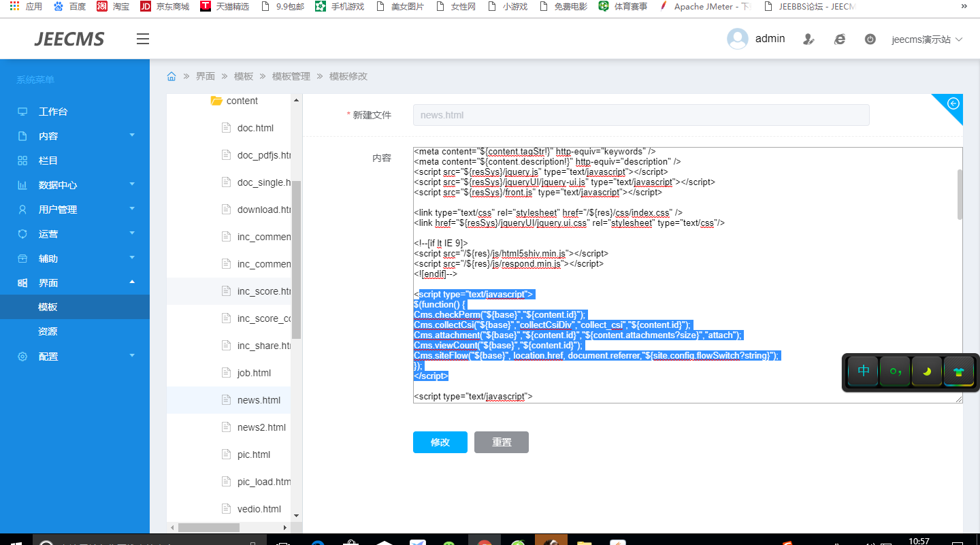Open the Internet Explorer style site icon
Screen dimensions: 980x545
click(840, 39)
